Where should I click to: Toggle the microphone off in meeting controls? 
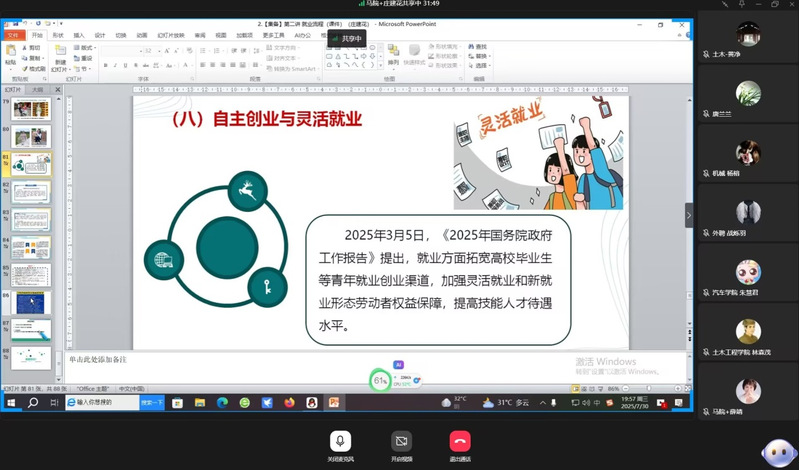coord(341,441)
